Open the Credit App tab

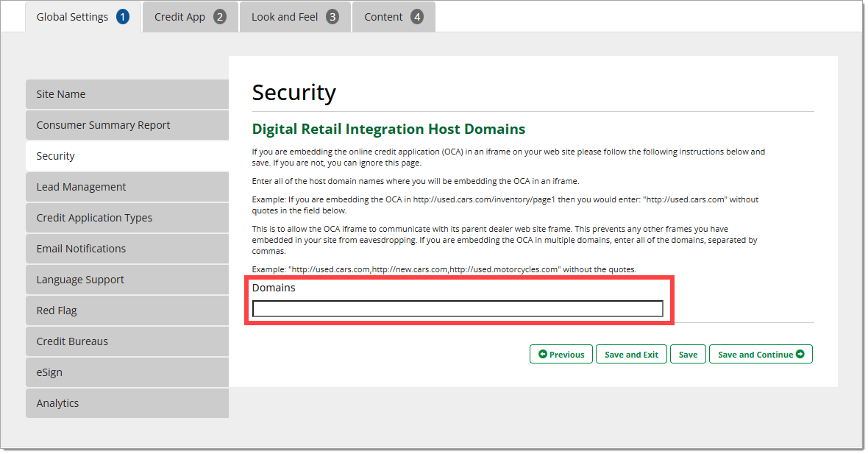190,17
